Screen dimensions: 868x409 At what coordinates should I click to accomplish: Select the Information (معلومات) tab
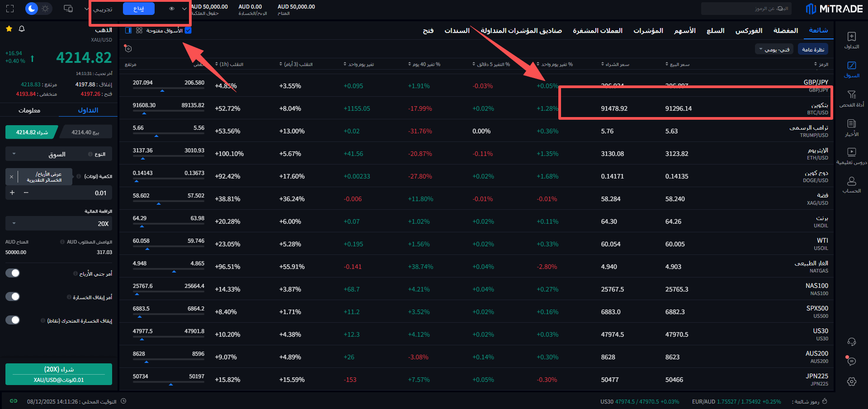[x=29, y=110]
